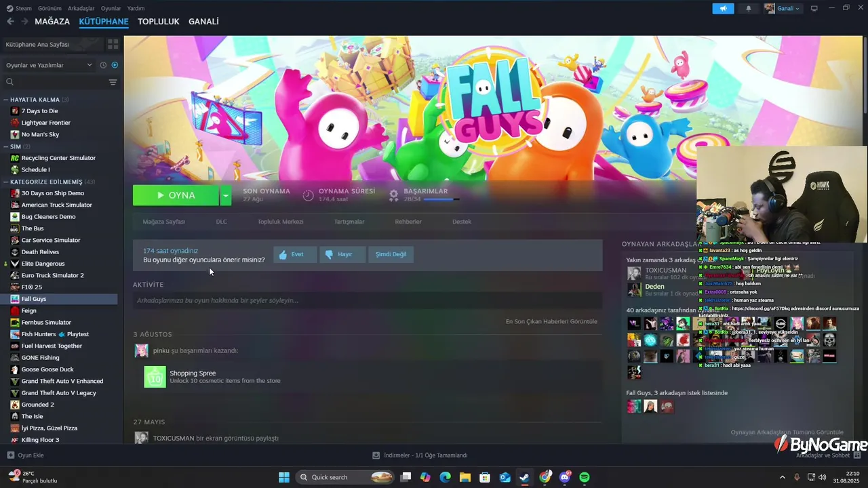Open the Downloads status icon
The image size is (868, 488).
376,455
